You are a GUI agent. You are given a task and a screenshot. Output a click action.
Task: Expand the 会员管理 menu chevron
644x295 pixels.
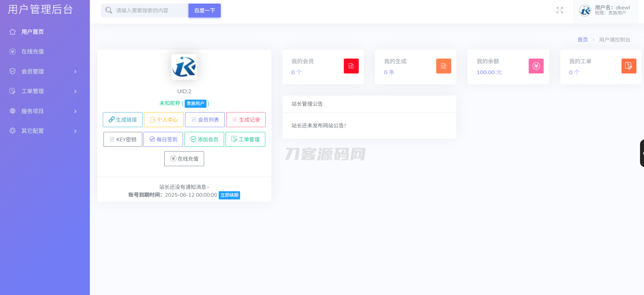75,72
